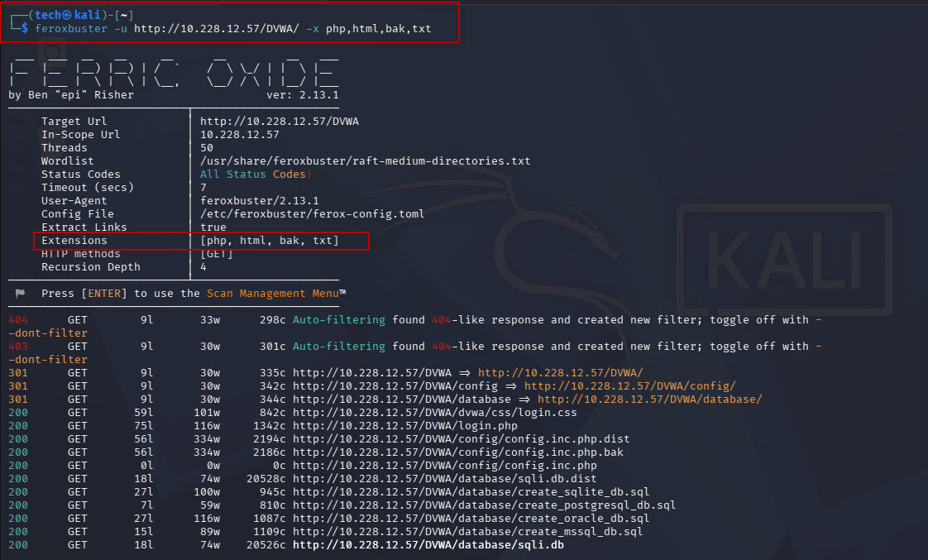Image resolution: width=928 pixels, height=560 pixels.
Task: Click the php,html,bak,txt argument in the command
Action: 379,28
